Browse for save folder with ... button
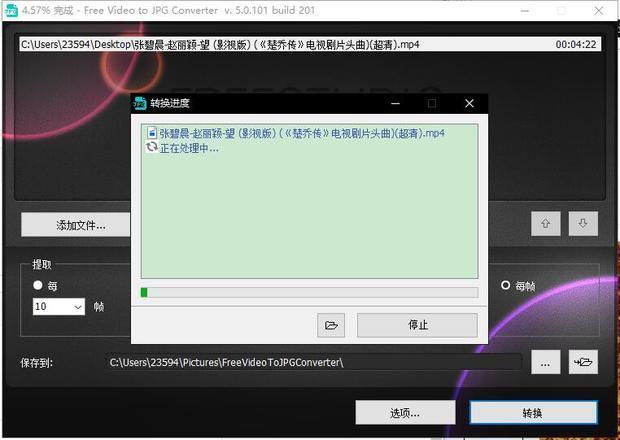The width and height of the screenshot is (620, 440). click(545, 362)
